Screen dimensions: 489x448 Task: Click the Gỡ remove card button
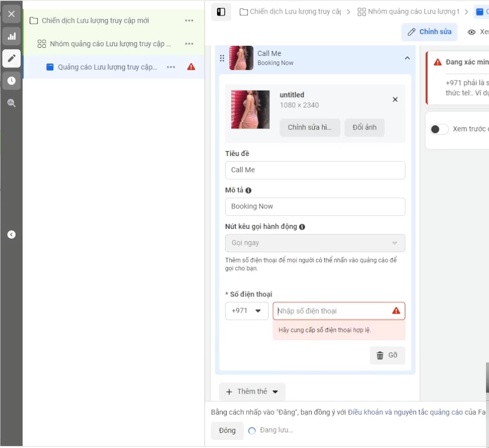(x=387, y=355)
